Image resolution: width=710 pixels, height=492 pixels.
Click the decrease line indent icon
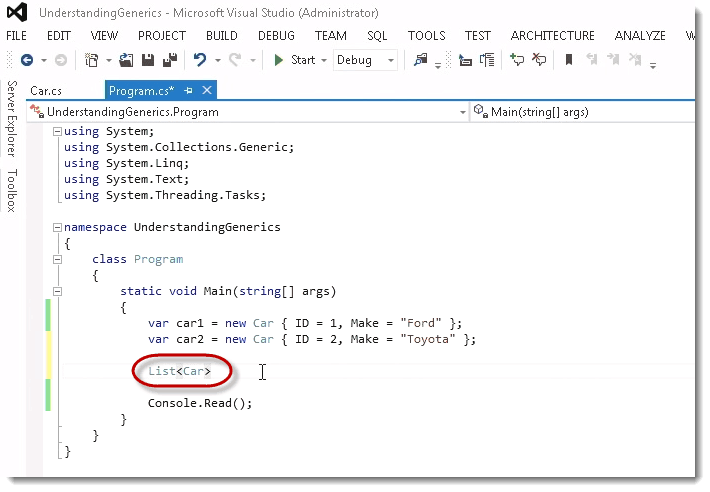pyautogui.click(x=465, y=60)
